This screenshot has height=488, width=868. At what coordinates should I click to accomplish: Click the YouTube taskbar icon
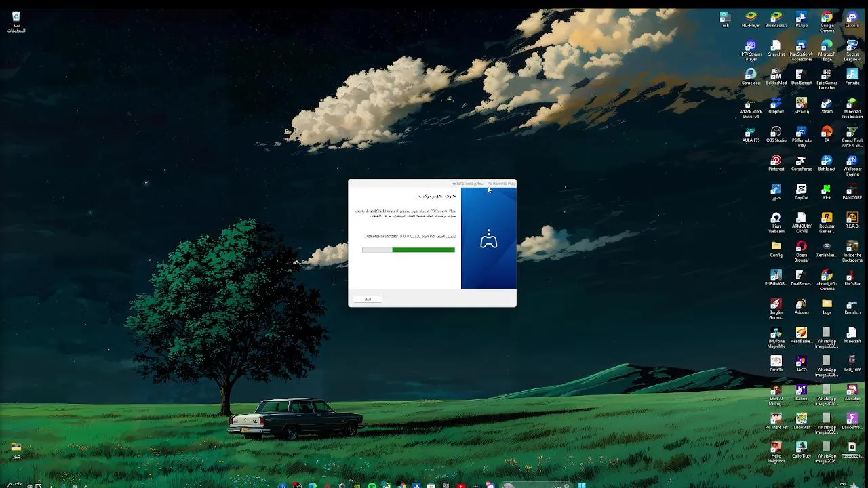point(461,485)
